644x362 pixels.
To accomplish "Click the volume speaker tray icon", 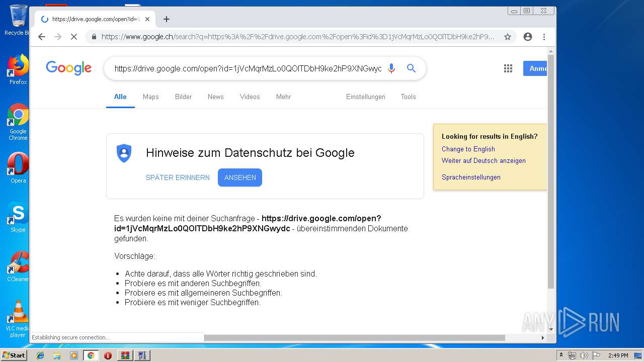I will pyautogui.click(x=584, y=355).
